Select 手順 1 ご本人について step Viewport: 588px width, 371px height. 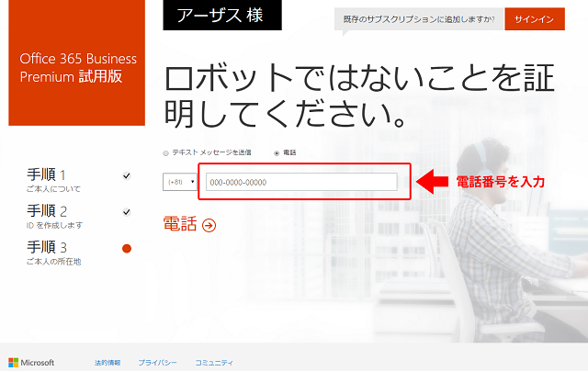point(53,180)
